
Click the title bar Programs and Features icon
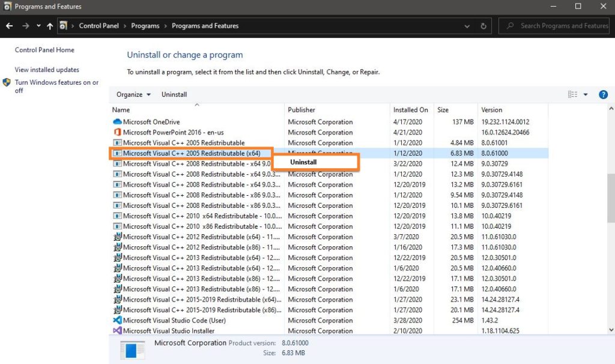coord(7,6)
